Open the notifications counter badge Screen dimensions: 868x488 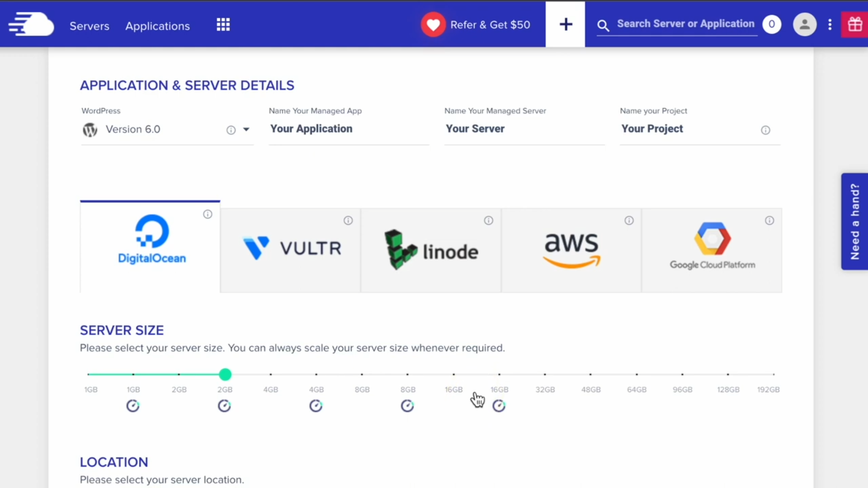coord(772,24)
